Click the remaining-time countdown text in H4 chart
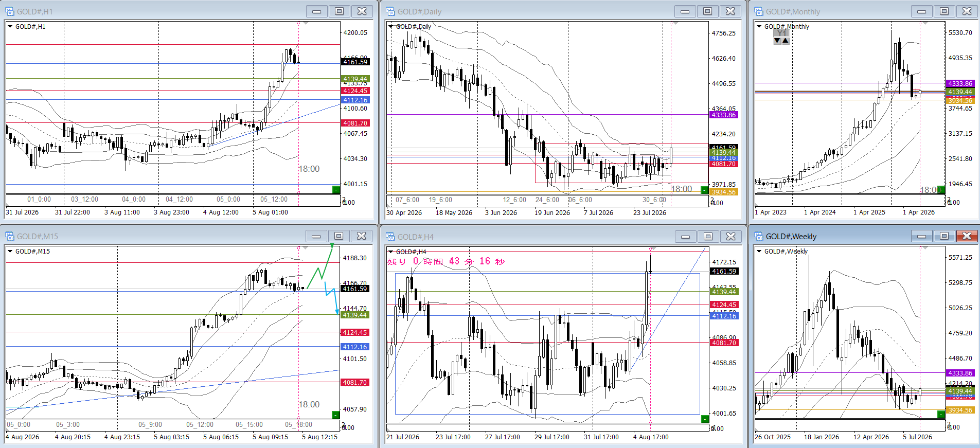 [446, 261]
